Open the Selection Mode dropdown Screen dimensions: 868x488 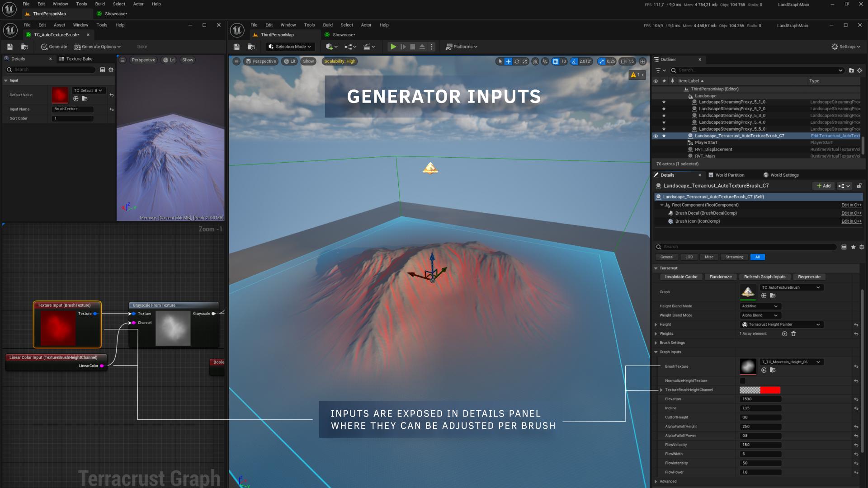click(290, 47)
